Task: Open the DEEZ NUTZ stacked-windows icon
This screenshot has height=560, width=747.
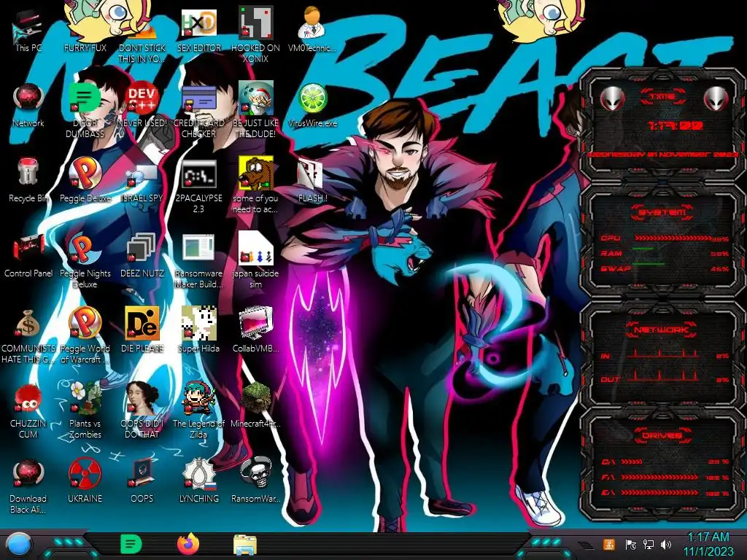Action: pos(142,255)
